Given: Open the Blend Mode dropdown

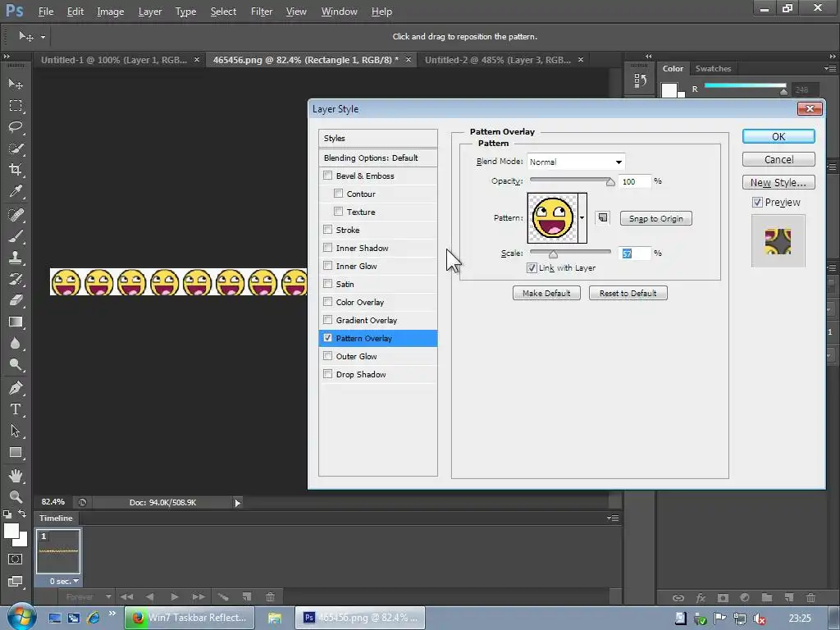Looking at the screenshot, I should click(576, 162).
